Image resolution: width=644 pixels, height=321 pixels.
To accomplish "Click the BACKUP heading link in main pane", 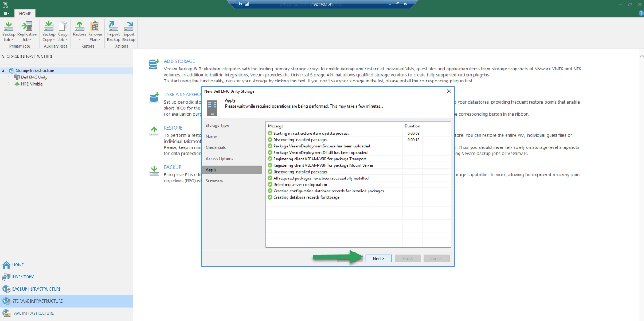I will (x=172, y=167).
